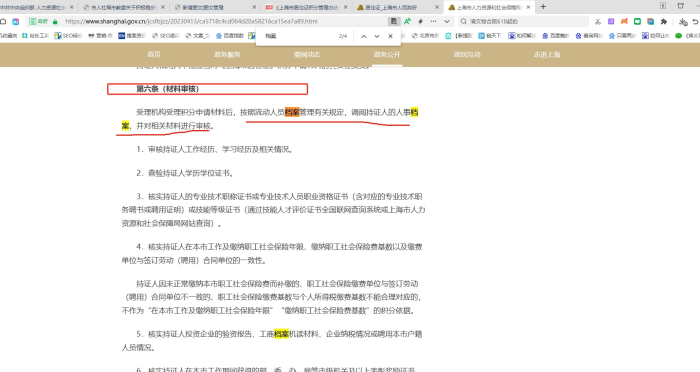Open the 首页 navigation menu item

(154, 54)
